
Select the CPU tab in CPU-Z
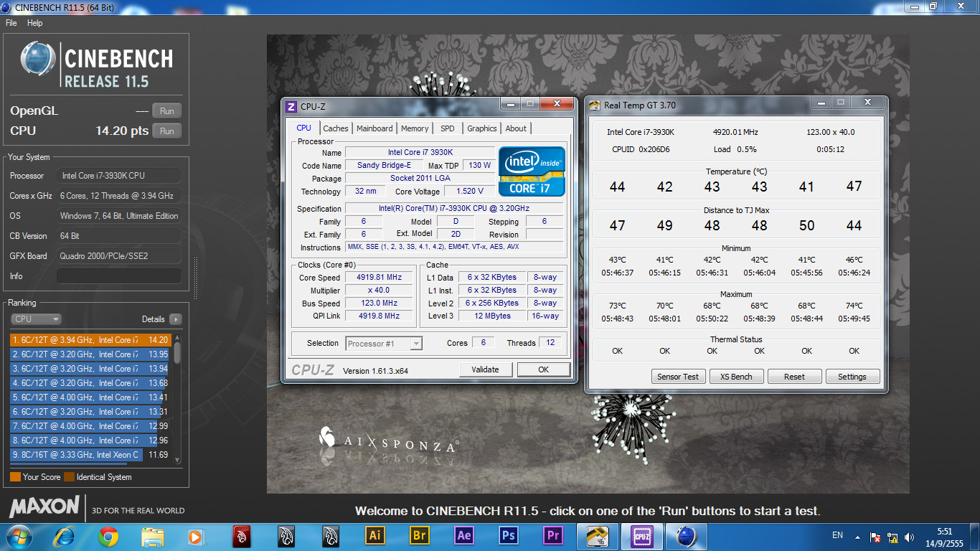[x=304, y=128]
